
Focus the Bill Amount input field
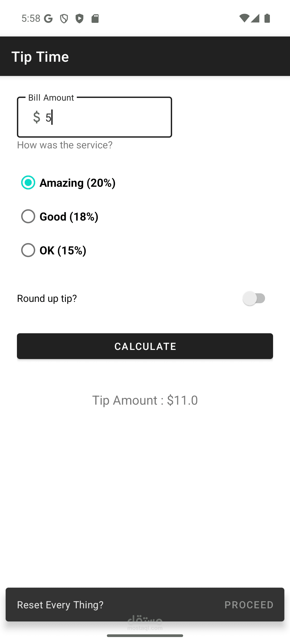pyautogui.click(x=95, y=117)
